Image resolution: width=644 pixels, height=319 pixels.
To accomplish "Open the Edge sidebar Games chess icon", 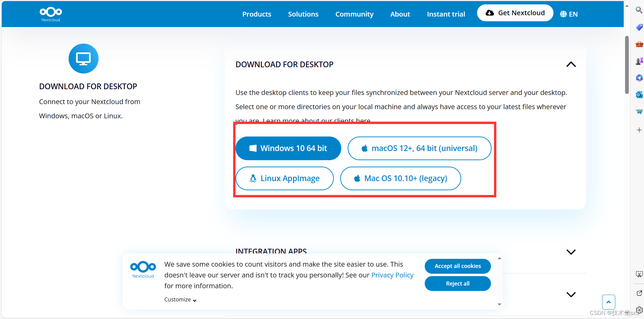I will pyautogui.click(x=639, y=61).
